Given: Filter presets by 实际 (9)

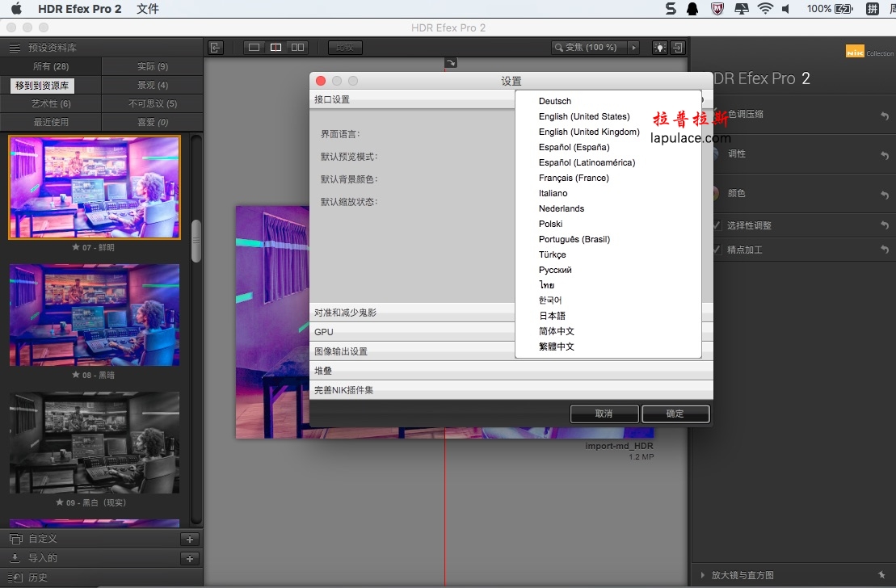Looking at the screenshot, I should [153, 66].
